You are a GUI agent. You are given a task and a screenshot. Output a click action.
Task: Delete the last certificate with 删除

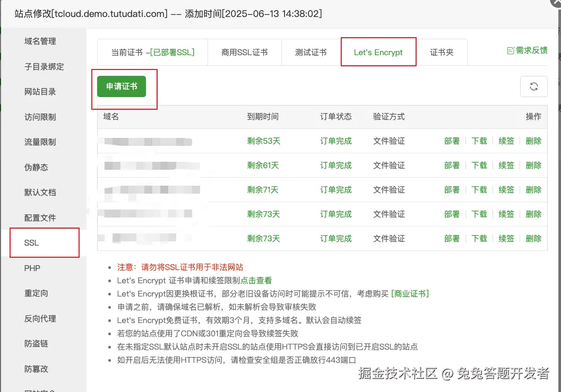(533, 238)
